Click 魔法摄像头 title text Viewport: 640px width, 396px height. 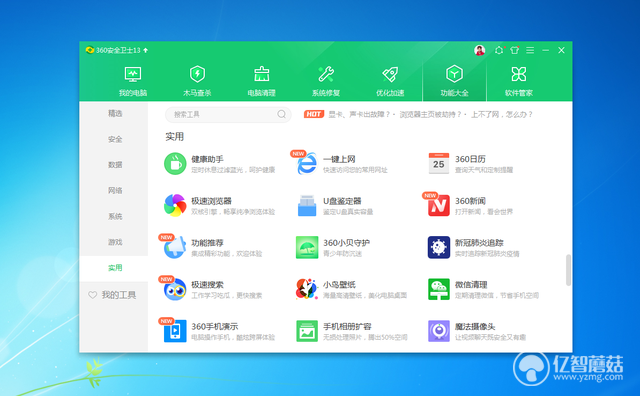pyautogui.click(x=475, y=327)
